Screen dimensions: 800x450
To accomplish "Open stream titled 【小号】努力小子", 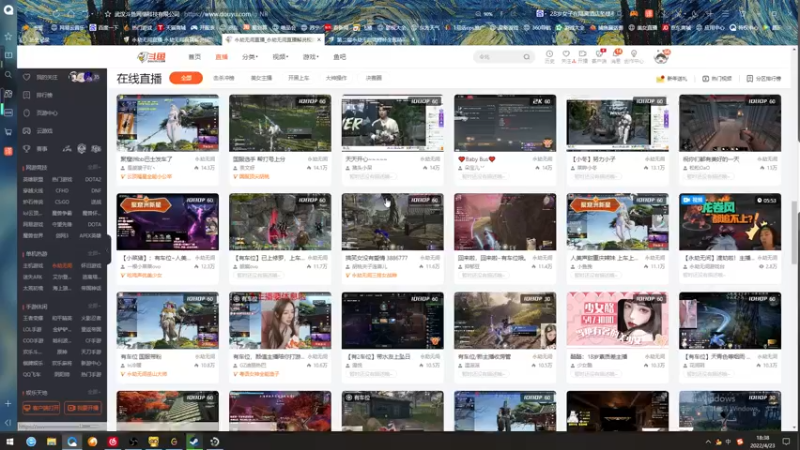I will (x=592, y=159).
